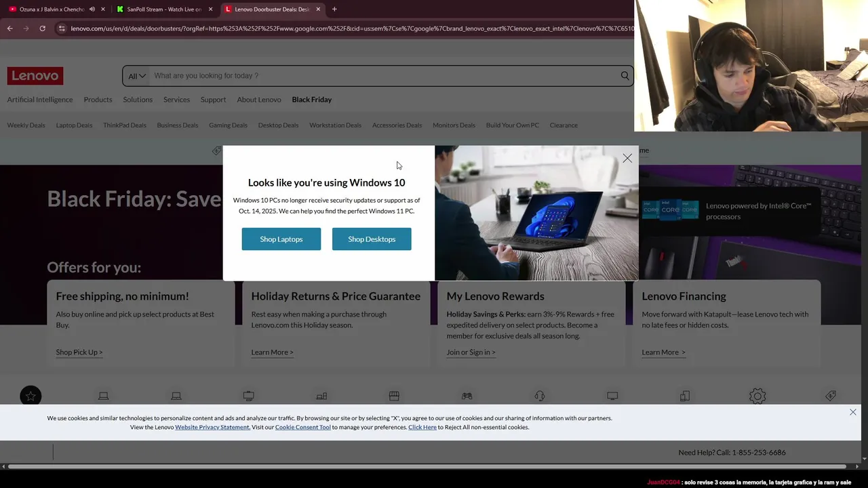Screen dimensions: 868x488
Task: Click Join or Sign in link
Action: 471,352
